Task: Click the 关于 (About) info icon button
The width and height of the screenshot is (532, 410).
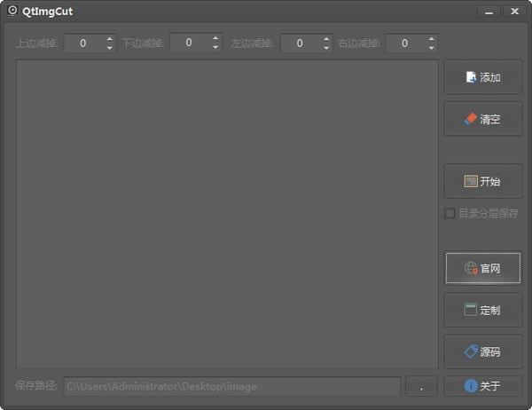Action: tap(483, 386)
